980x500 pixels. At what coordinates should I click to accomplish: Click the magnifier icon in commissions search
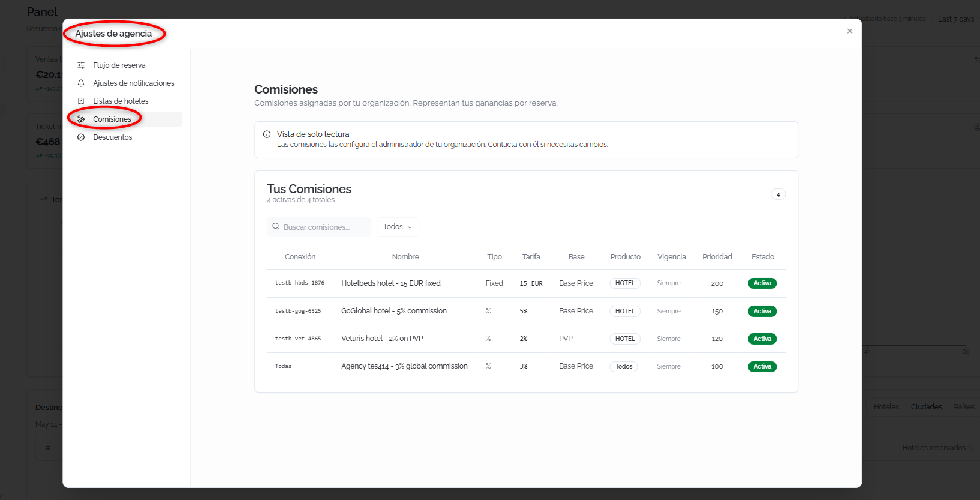tap(276, 226)
